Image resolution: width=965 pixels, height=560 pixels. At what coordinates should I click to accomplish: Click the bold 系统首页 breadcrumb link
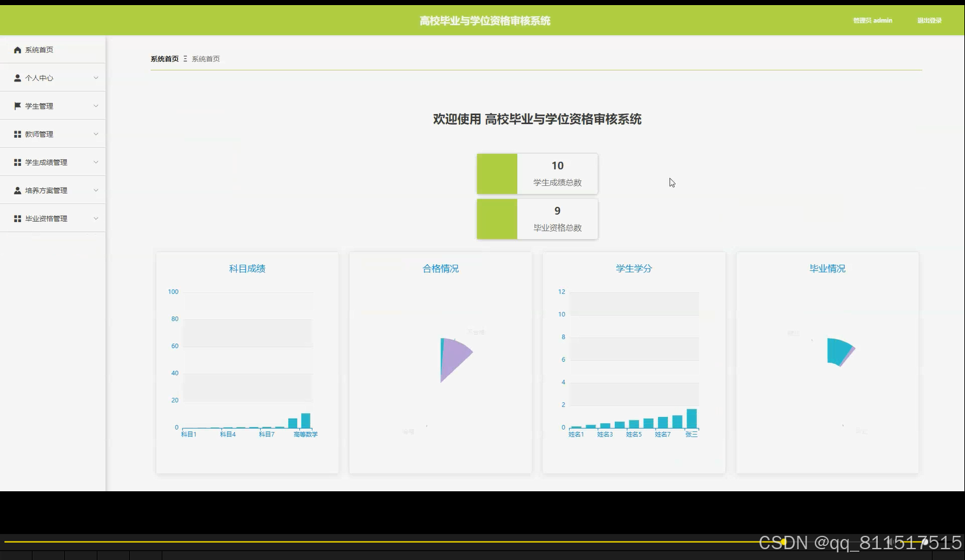(165, 59)
